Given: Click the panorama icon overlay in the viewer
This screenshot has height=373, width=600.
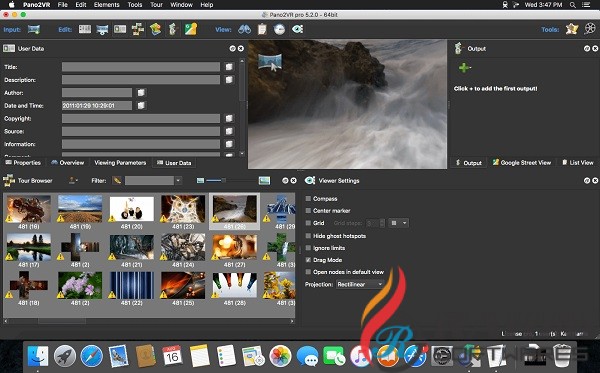Looking at the screenshot, I should (270, 62).
